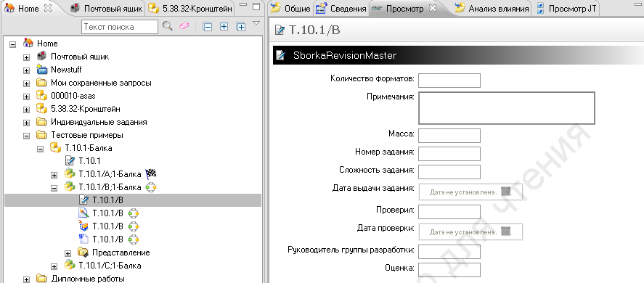Image resolution: width=644 pixels, height=283 pixels.
Task: Click the Примечания text area
Action: click(506, 108)
